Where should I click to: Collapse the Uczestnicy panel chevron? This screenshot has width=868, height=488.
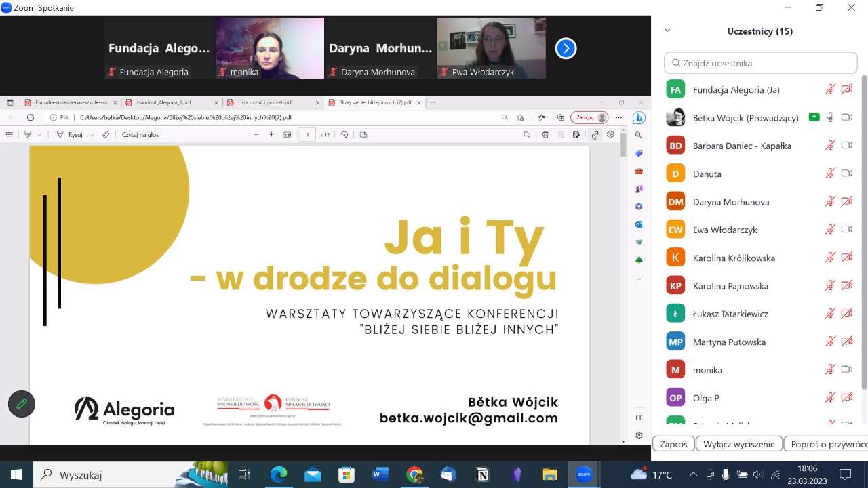point(667,30)
